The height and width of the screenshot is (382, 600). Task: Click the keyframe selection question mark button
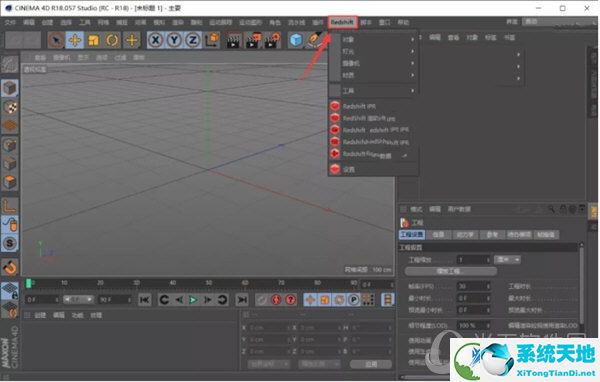click(x=291, y=300)
